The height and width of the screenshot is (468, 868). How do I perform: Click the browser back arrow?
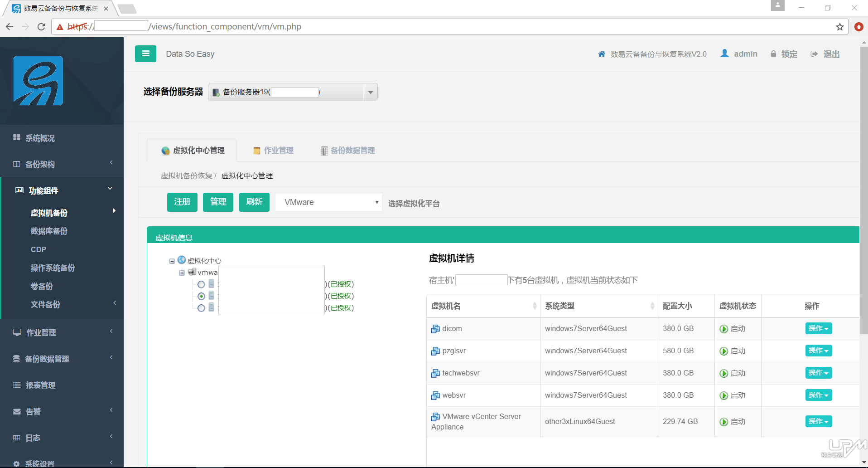pos(10,27)
